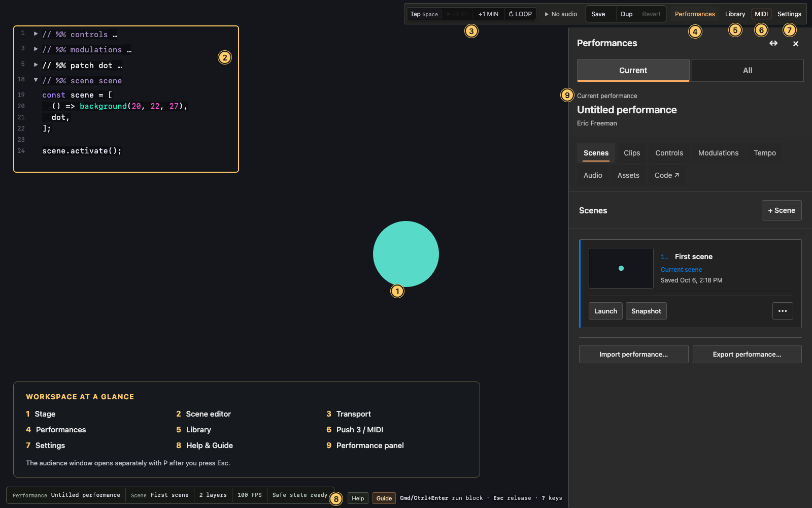Viewport: 812px width, 508px height.
Task: Open the MIDI panel
Action: (x=761, y=14)
